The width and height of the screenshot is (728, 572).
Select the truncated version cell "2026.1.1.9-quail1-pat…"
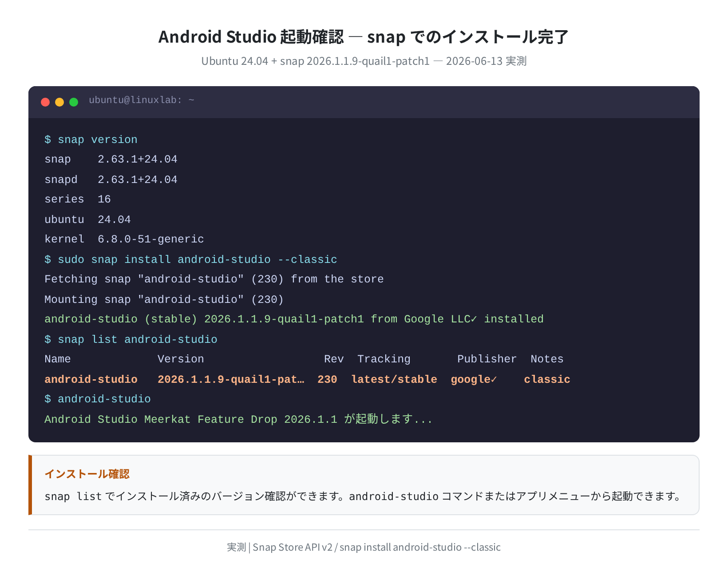231,379
